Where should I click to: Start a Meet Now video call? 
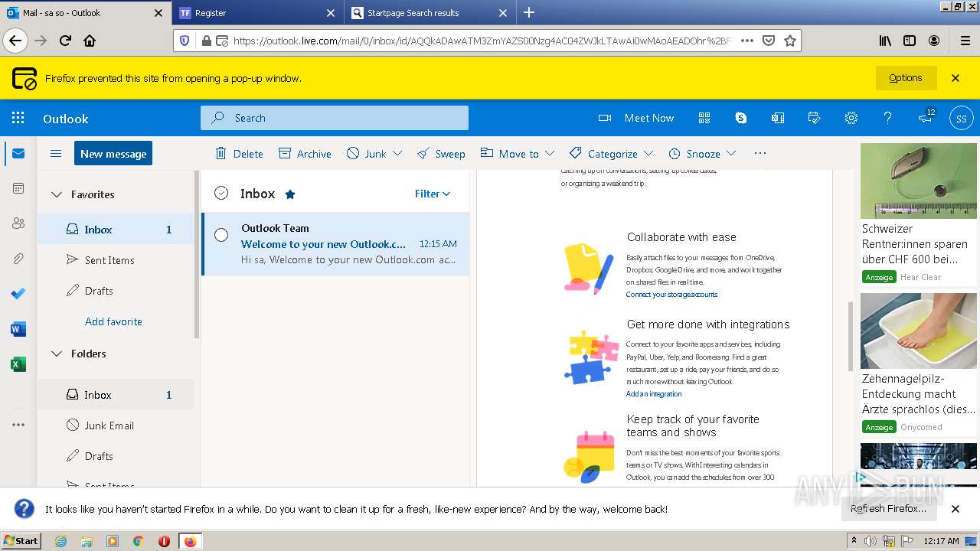636,118
